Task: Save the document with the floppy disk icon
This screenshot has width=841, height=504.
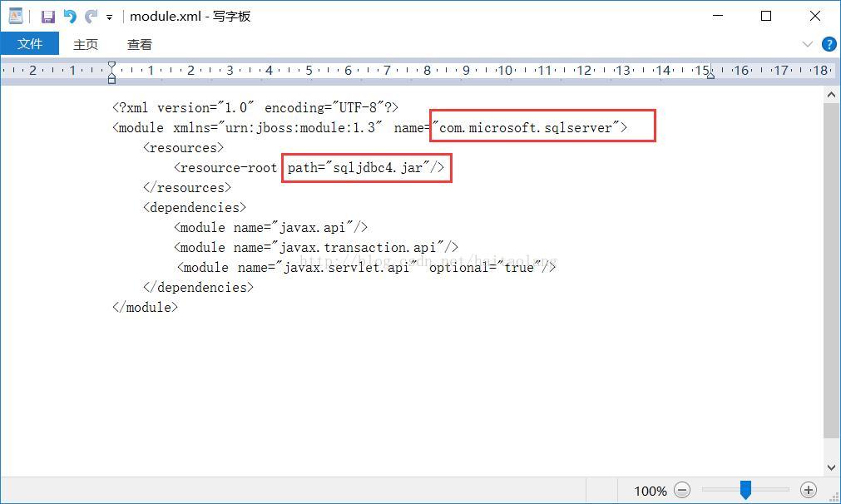Action: 48,17
